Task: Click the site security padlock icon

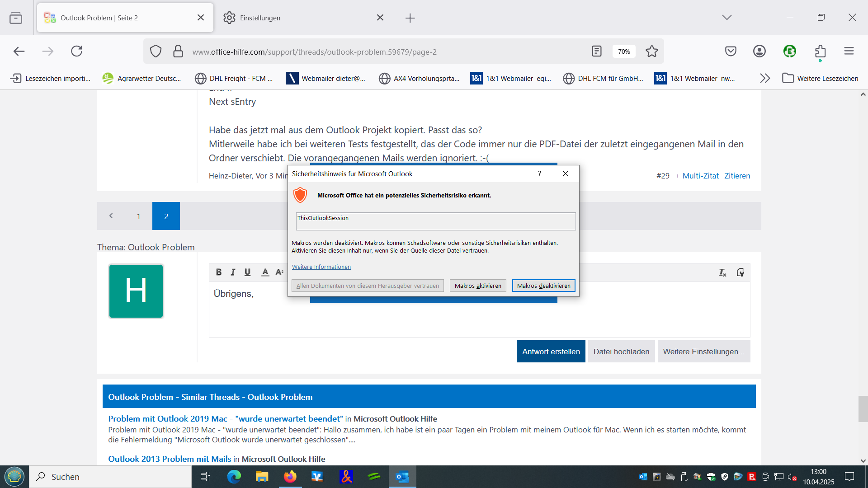Action: pyautogui.click(x=178, y=52)
